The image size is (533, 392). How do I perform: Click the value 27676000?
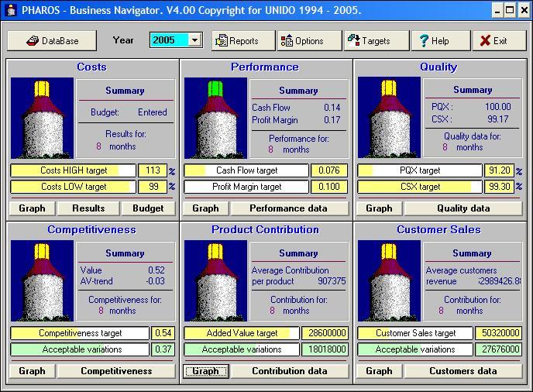click(500, 349)
